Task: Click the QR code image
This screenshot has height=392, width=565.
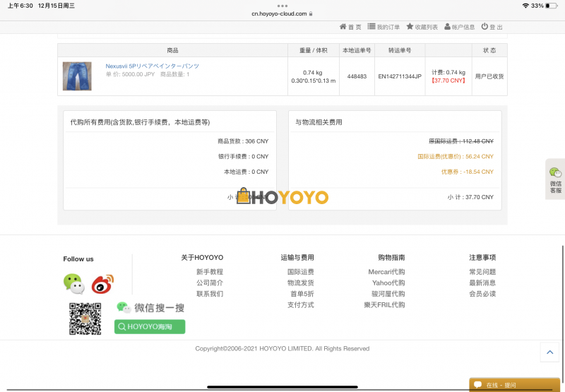Action: coord(85,319)
